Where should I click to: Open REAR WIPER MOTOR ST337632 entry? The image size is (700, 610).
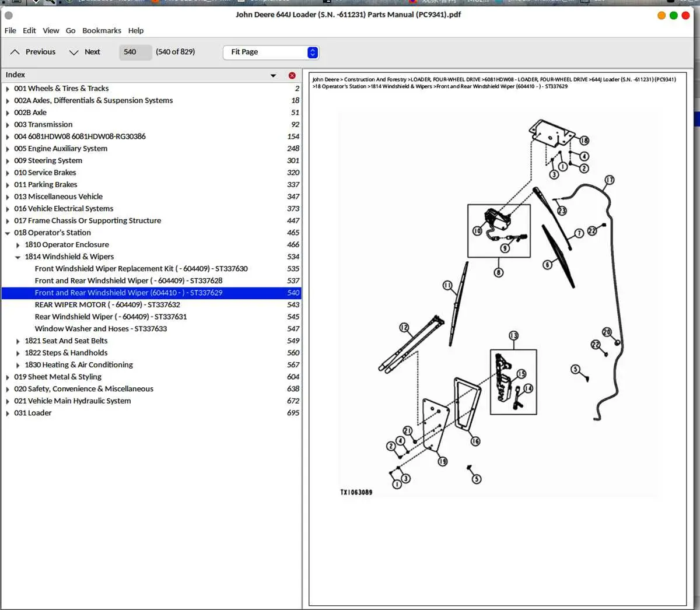(107, 304)
